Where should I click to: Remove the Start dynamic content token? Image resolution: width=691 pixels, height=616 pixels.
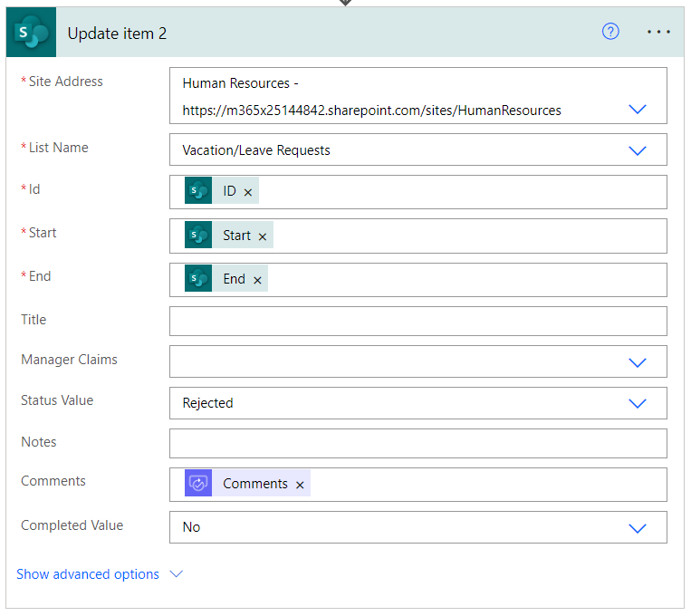[263, 236]
